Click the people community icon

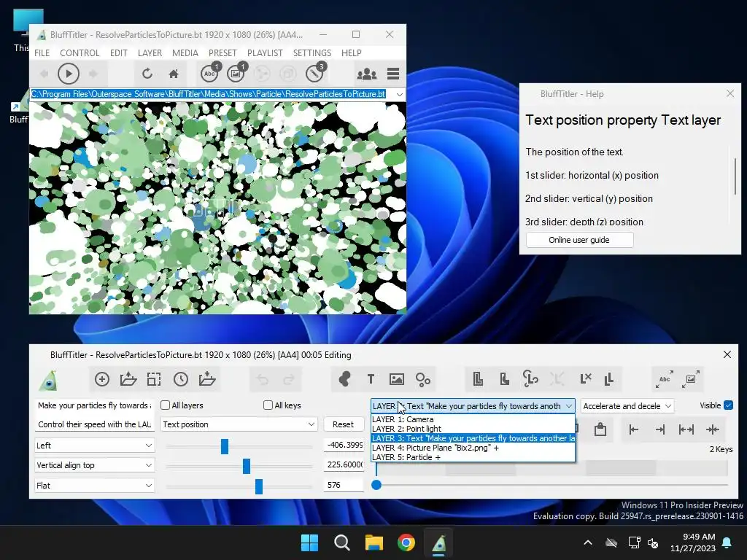coord(367,74)
